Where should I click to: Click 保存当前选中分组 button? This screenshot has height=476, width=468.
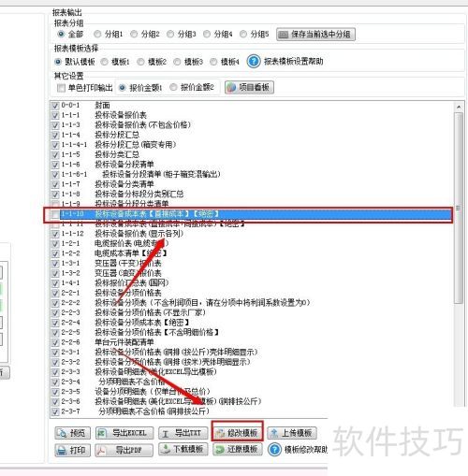pos(315,35)
